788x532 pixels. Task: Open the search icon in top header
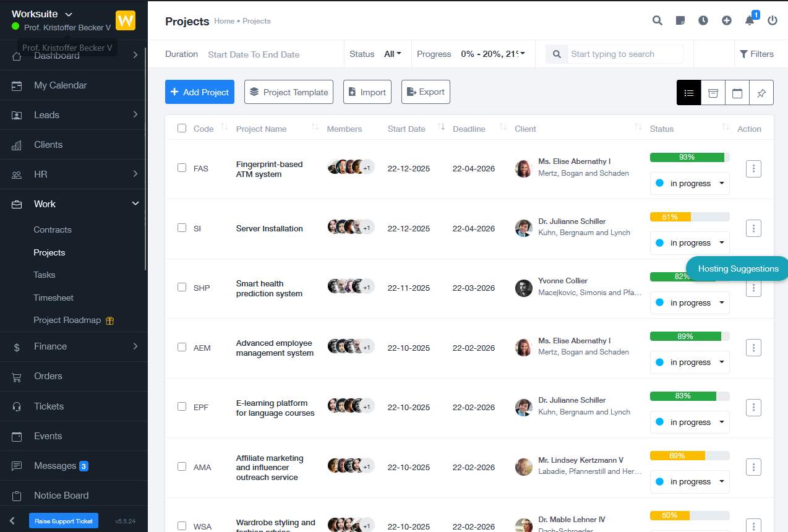pyautogui.click(x=657, y=20)
